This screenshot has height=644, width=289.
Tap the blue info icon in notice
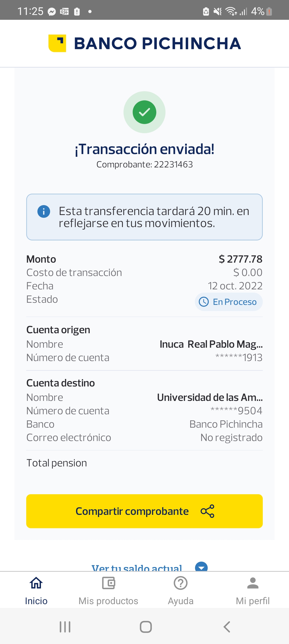point(44,212)
